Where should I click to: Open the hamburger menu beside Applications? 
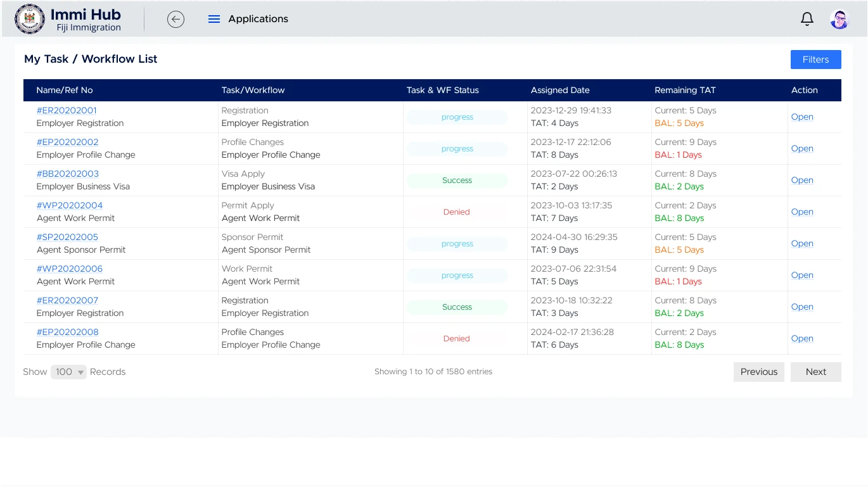214,20
